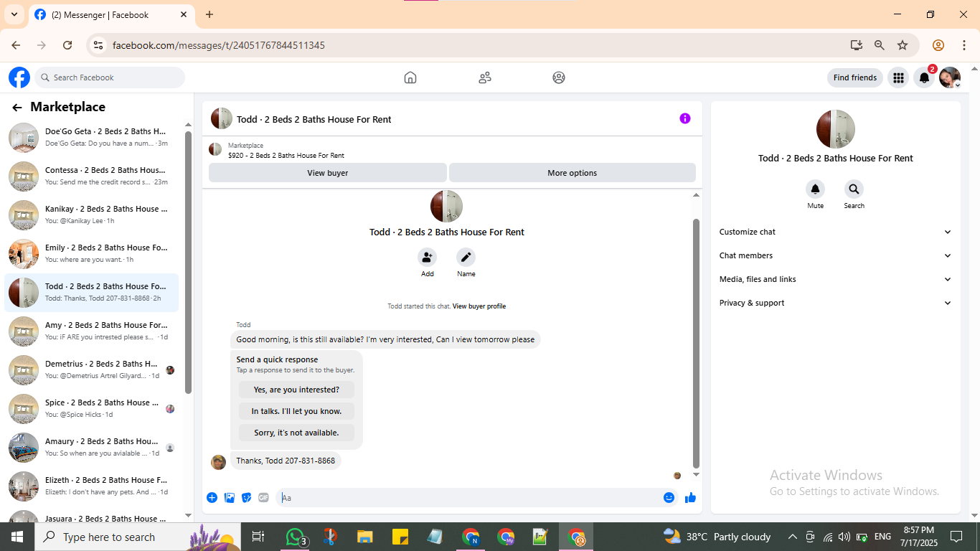Go to the Home feed icon

coord(410,77)
